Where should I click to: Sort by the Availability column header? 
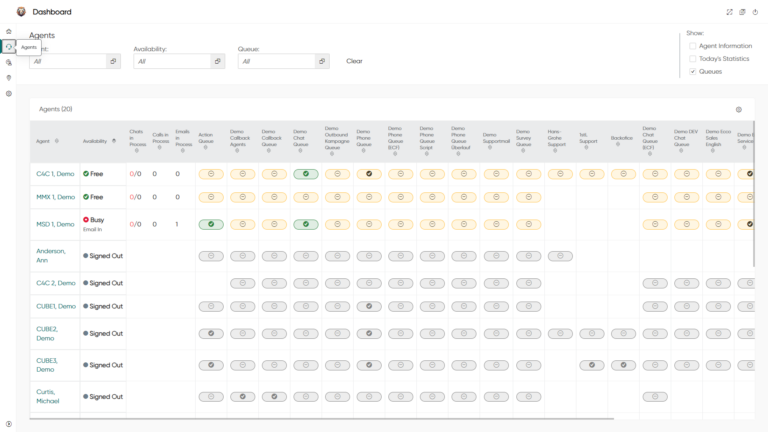coord(95,141)
